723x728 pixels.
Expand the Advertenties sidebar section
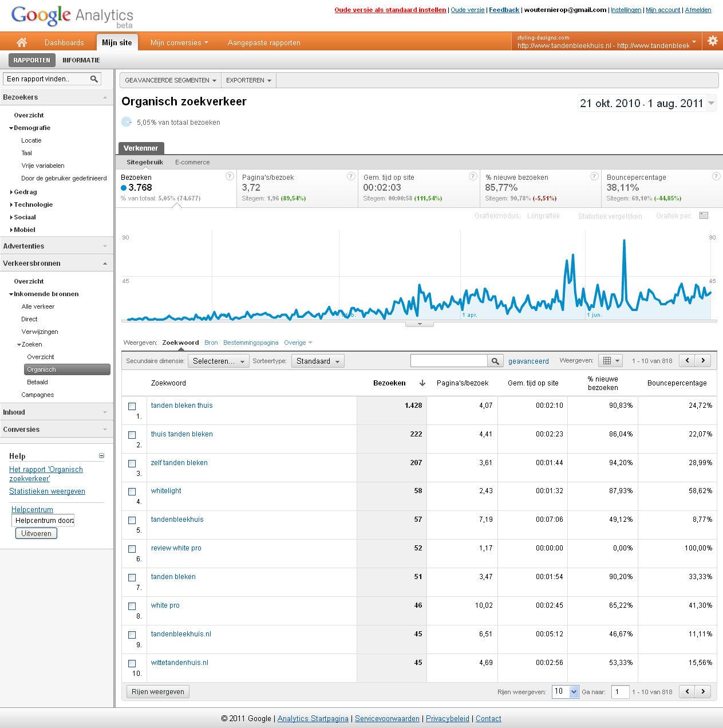pos(56,246)
